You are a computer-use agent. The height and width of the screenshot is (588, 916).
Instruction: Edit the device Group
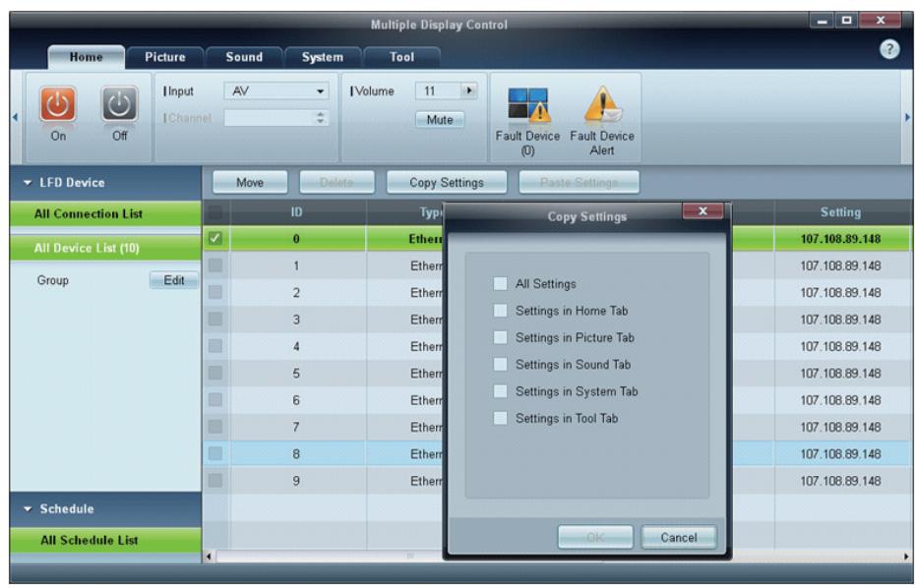point(173,280)
